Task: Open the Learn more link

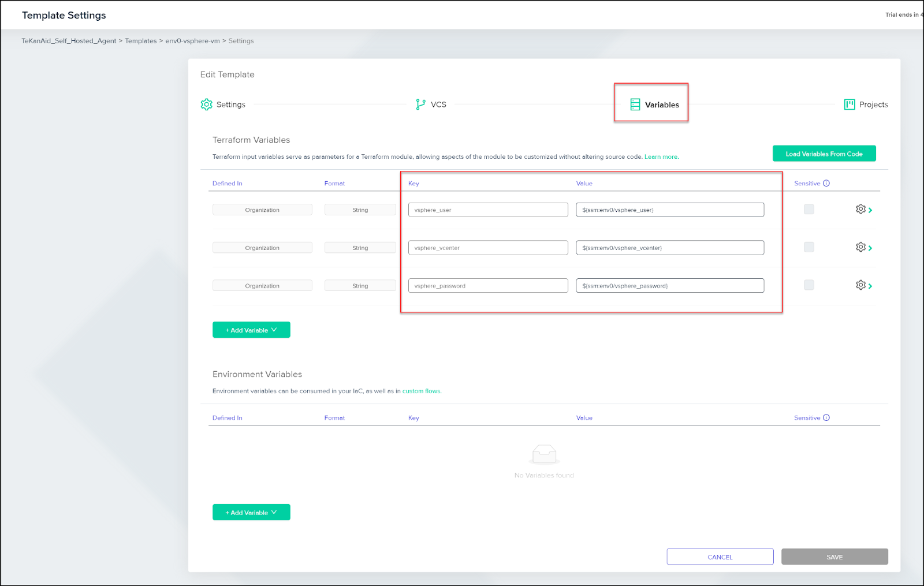Action: (x=661, y=157)
